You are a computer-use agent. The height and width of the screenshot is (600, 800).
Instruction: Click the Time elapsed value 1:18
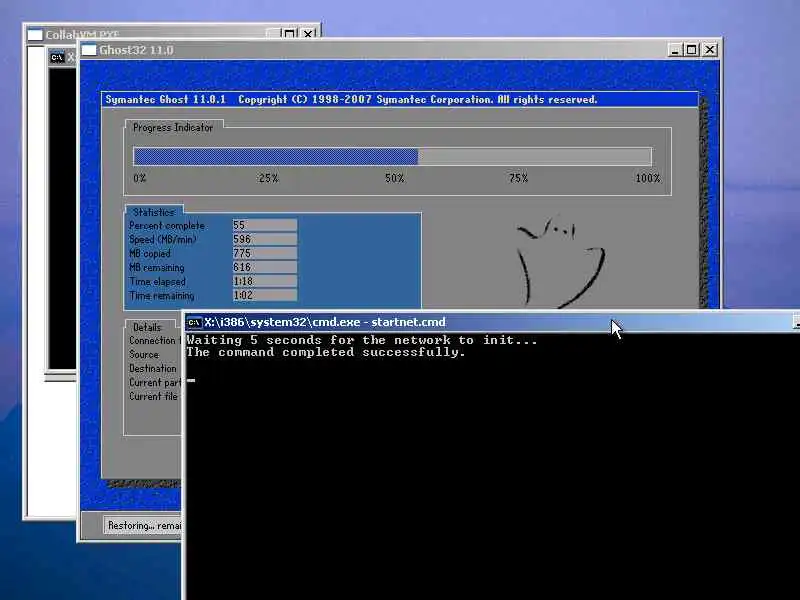[264, 281]
